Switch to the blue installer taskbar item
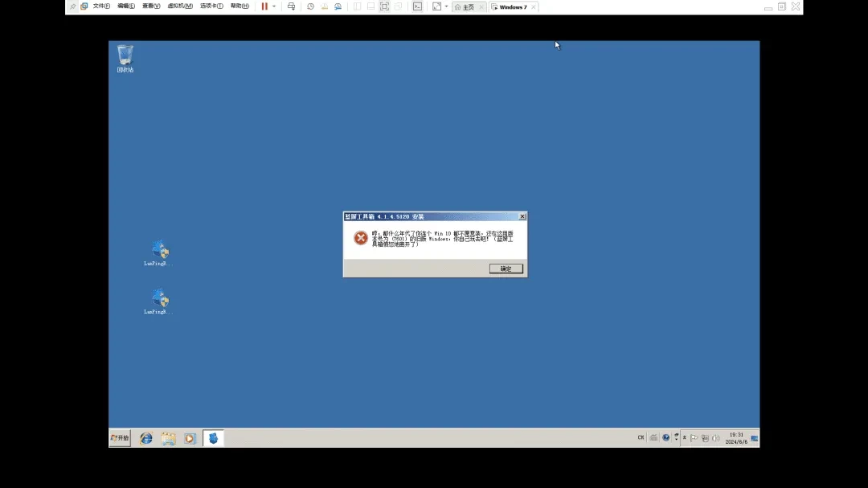The height and width of the screenshot is (488, 868). pos(213,438)
